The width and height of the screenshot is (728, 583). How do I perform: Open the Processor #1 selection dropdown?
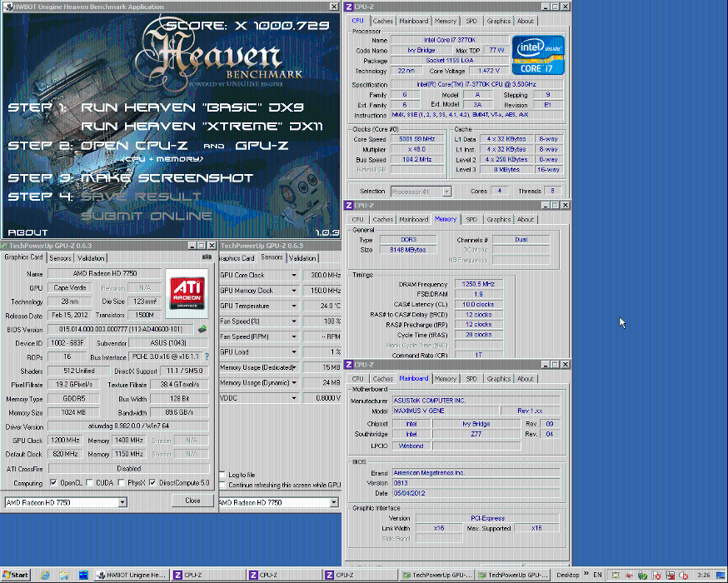446,192
